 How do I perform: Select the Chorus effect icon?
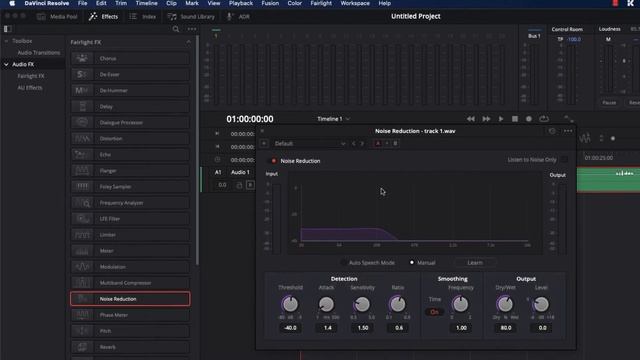point(82,58)
